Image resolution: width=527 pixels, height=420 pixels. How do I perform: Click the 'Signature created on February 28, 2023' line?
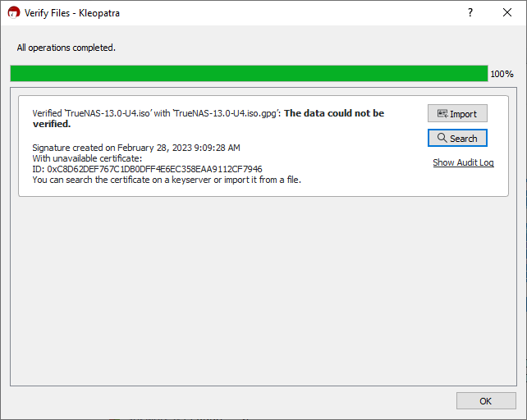[136, 148]
